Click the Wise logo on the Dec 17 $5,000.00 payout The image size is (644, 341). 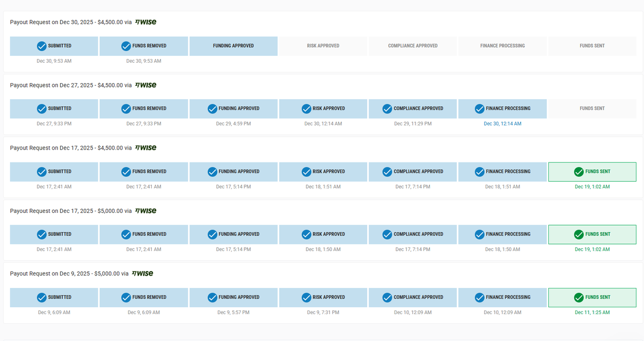146,211
